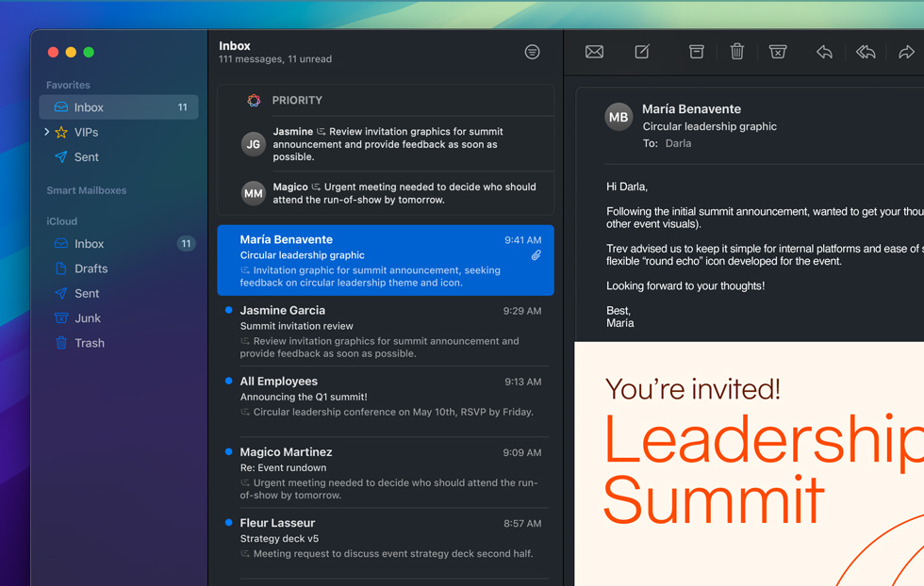Click the unread count badge on the iCloud Inbox
924x586 pixels.
pyautogui.click(x=185, y=243)
